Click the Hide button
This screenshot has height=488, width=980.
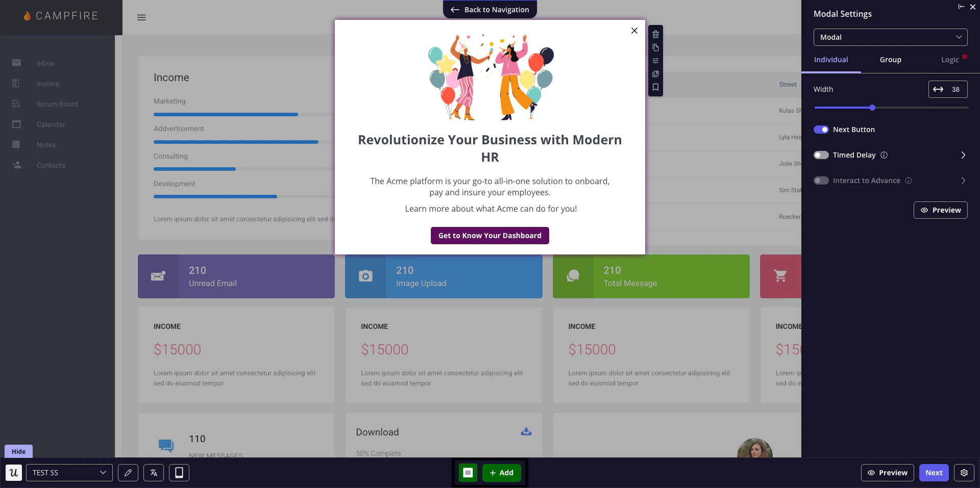coord(18,451)
